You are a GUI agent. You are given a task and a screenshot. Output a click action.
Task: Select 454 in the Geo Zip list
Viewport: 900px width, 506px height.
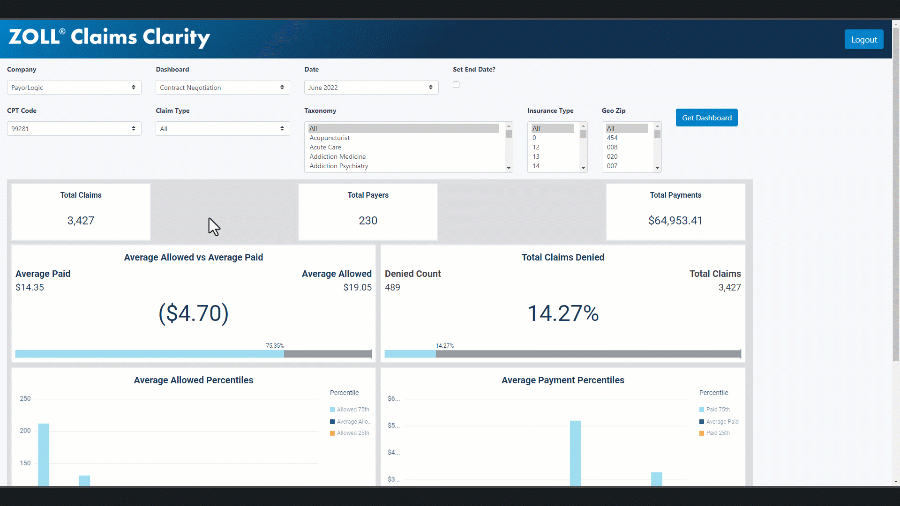pyautogui.click(x=627, y=138)
